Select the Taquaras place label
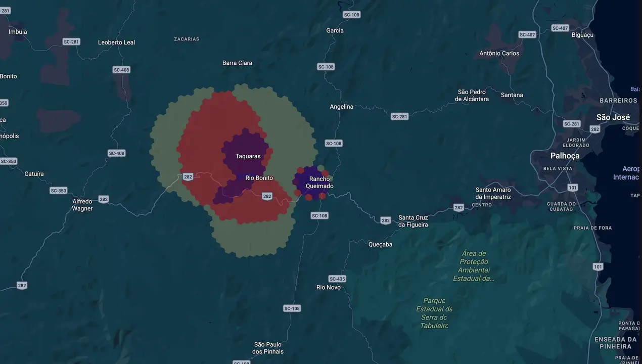The height and width of the screenshot is (364, 642). (248, 156)
